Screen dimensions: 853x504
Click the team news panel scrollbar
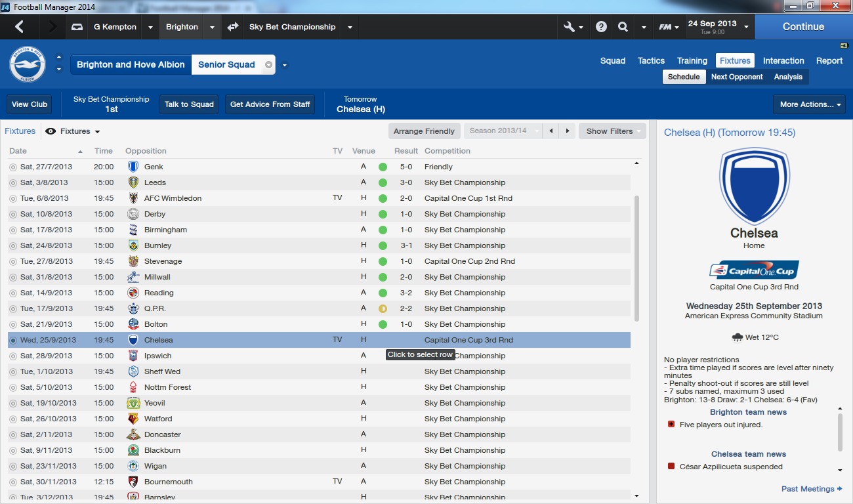[x=840, y=432]
